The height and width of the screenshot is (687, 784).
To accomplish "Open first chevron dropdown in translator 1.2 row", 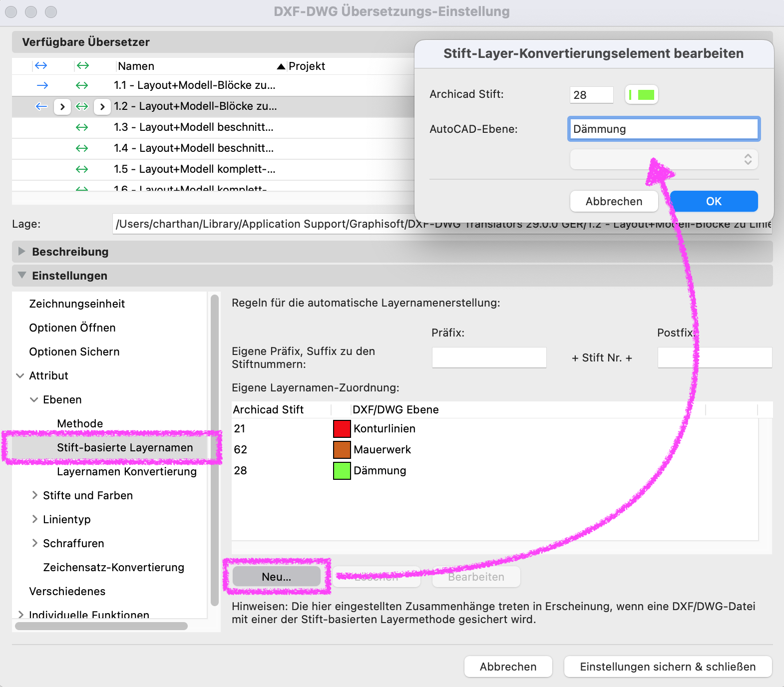I will coord(62,106).
